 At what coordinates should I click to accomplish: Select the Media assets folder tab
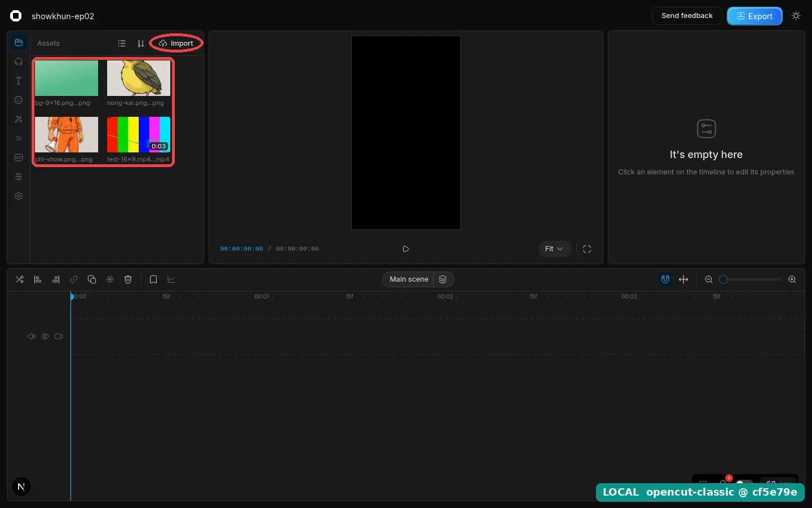click(19, 42)
